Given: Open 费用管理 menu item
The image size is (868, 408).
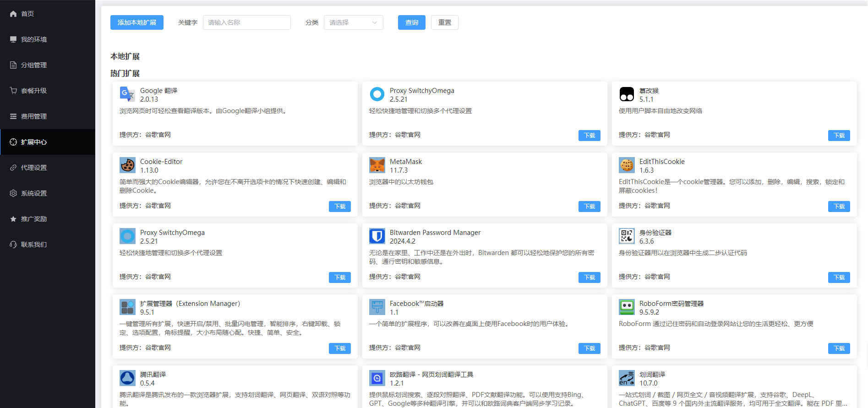Looking at the screenshot, I should pos(48,116).
